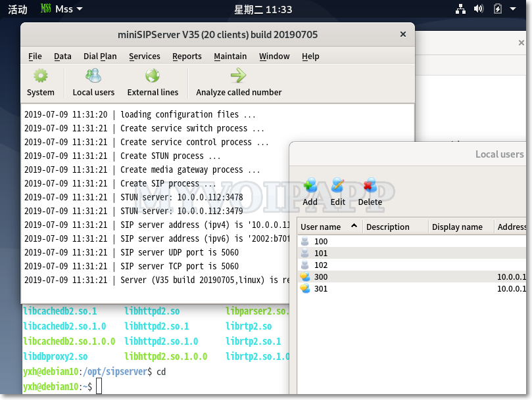Select the row for user 102

(412, 265)
